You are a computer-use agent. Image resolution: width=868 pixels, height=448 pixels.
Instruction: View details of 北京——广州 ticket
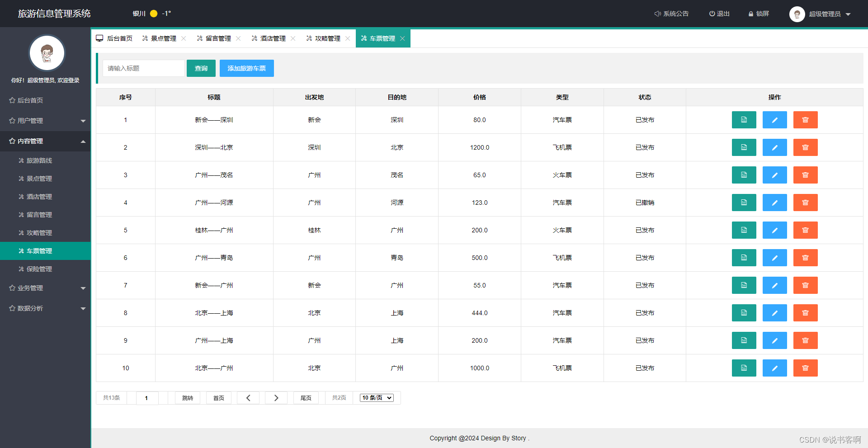pos(744,368)
